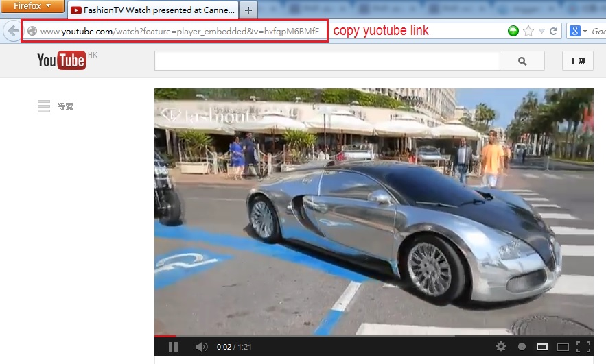Open the guide menu hamburger icon
The width and height of the screenshot is (606, 364).
click(44, 106)
